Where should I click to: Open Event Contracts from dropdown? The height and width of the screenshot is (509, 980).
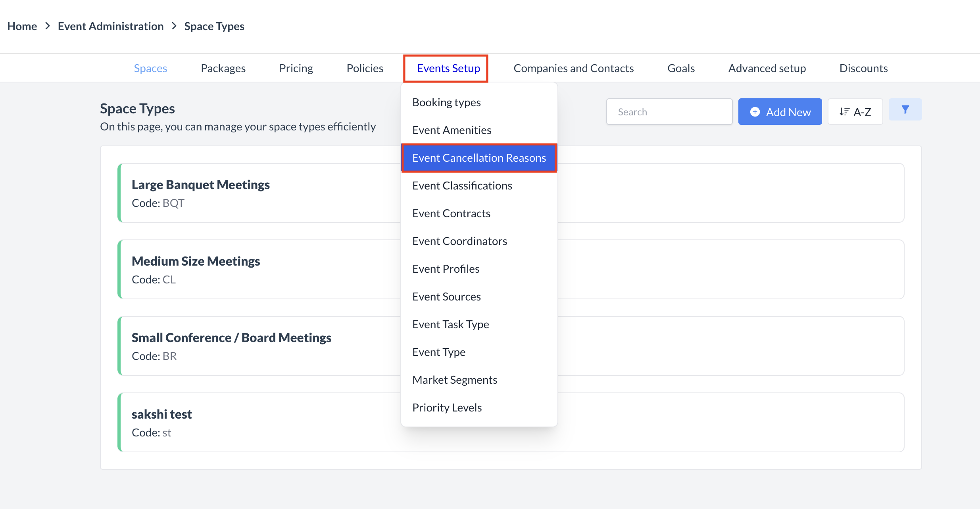coord(479,213)
